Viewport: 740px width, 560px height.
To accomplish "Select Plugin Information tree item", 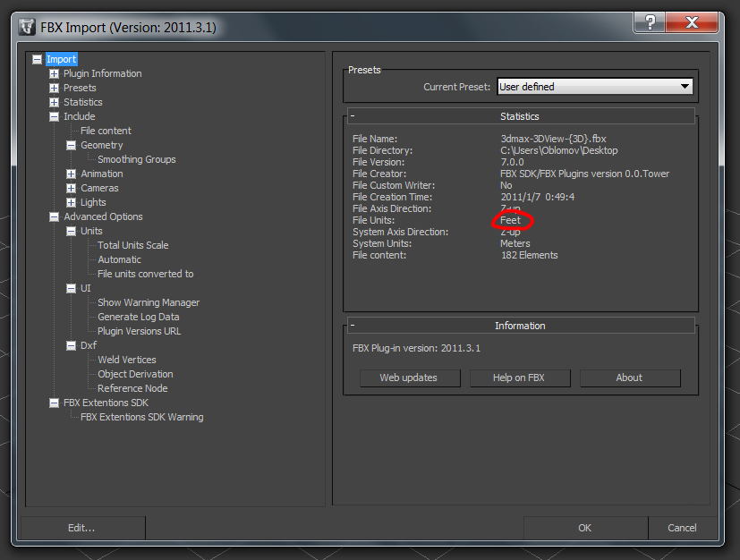I will point(102,73).
